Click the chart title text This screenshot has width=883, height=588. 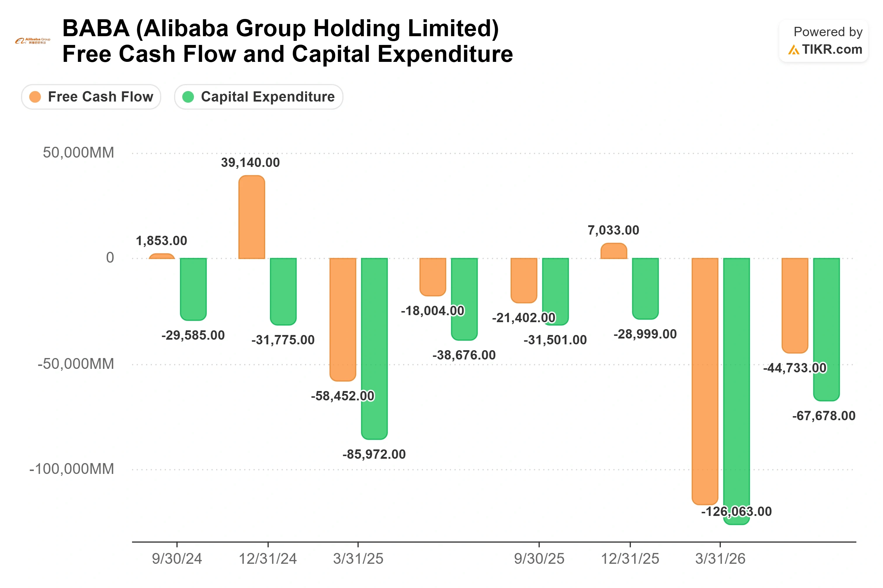click(x=287, y=41)
